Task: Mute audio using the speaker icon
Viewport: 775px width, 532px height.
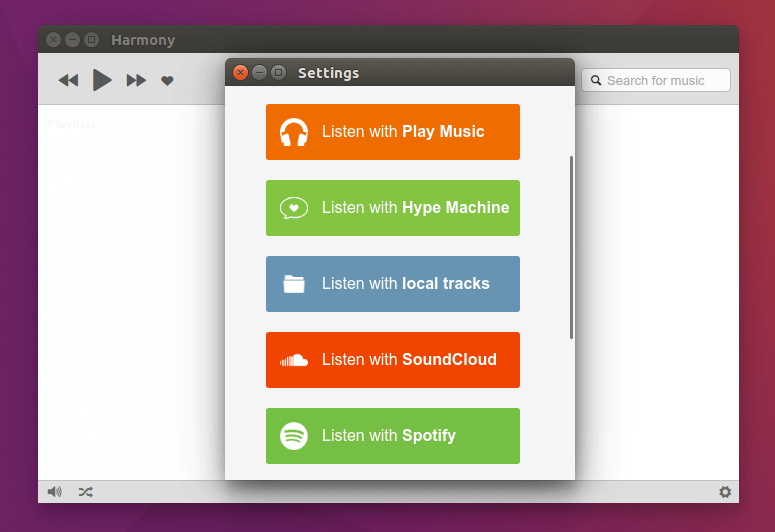Action: 54,492
